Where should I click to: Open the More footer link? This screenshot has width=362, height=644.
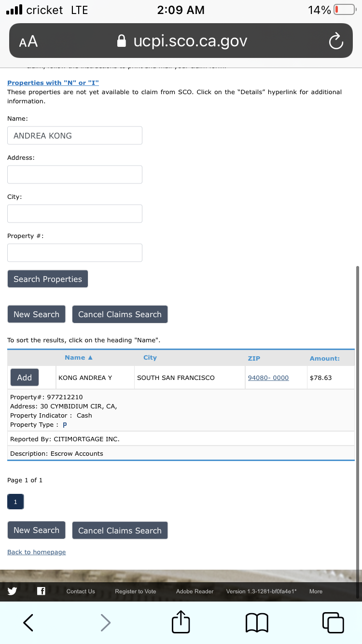316,591
